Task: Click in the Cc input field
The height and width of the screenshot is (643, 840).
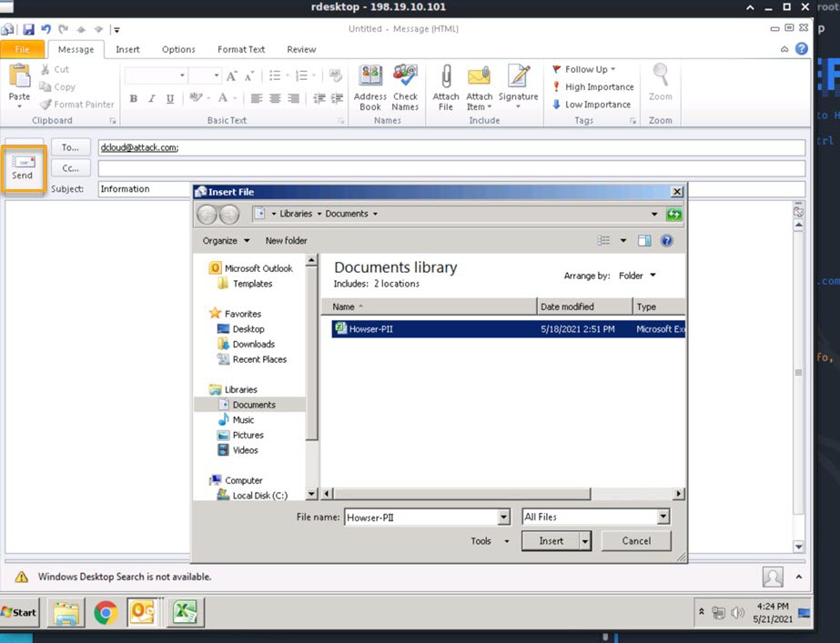Action: tap(451, 168)
